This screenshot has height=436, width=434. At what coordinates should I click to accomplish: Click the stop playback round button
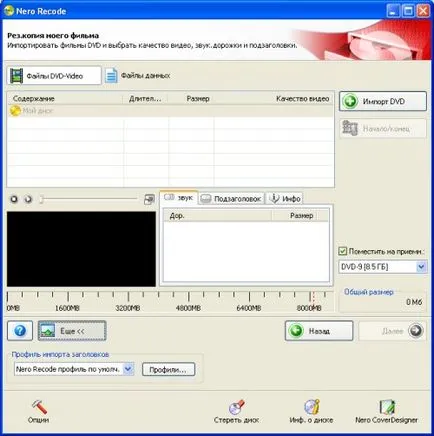click(x=14, y=199)
